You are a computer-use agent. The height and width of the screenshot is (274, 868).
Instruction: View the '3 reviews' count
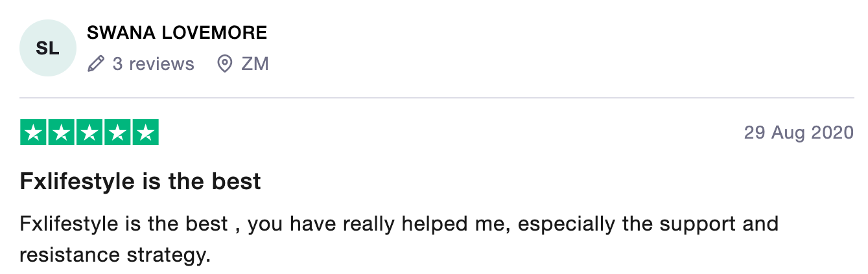pos(153,64)
